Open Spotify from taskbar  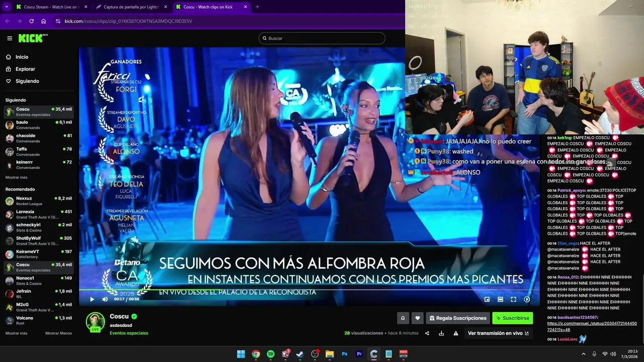271,354
